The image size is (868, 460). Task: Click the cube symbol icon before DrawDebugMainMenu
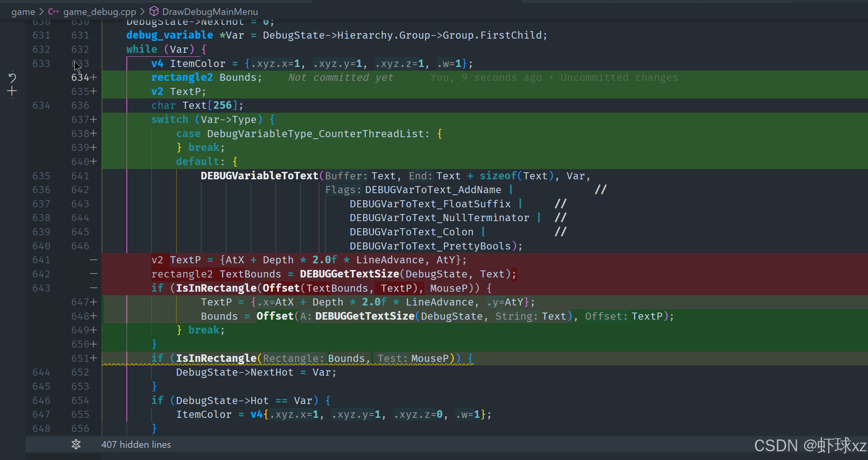coord(154,11)
